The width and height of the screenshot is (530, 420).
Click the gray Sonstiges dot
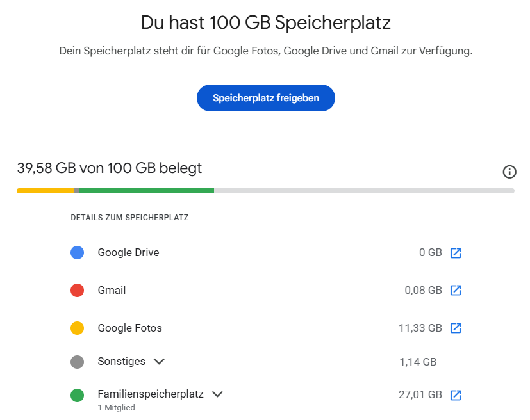[78, 362]
